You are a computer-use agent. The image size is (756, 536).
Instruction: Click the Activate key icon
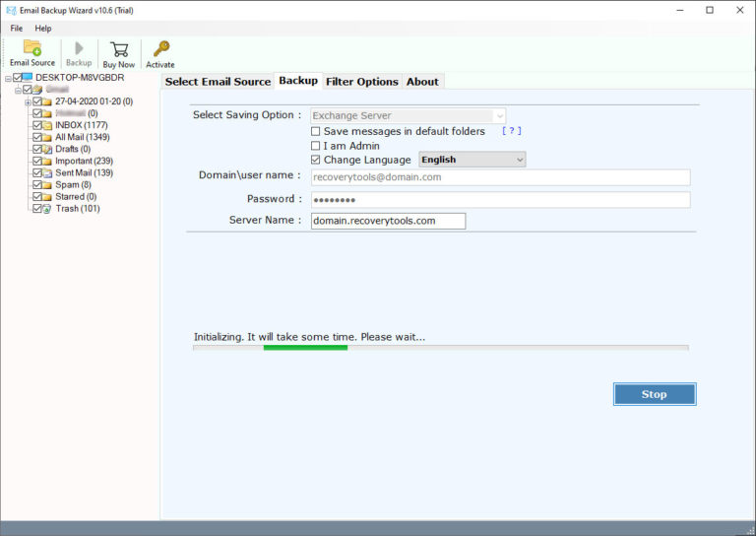coord(161,48)
